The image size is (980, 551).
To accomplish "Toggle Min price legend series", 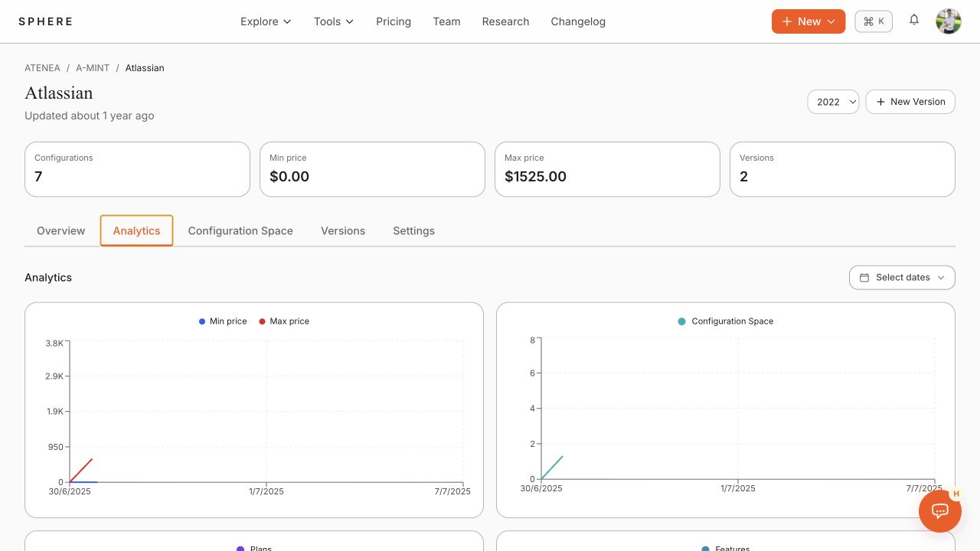I will pos(223,321).
